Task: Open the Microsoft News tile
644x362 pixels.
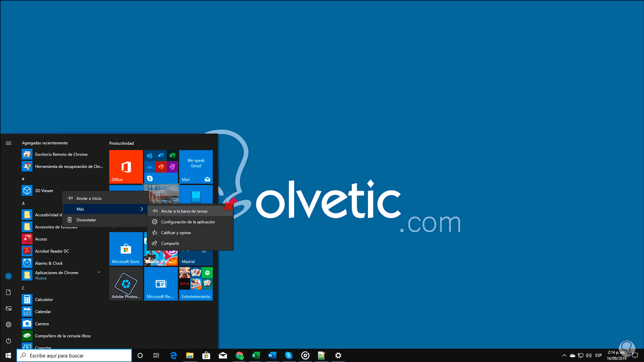Action: click(161, 284)
